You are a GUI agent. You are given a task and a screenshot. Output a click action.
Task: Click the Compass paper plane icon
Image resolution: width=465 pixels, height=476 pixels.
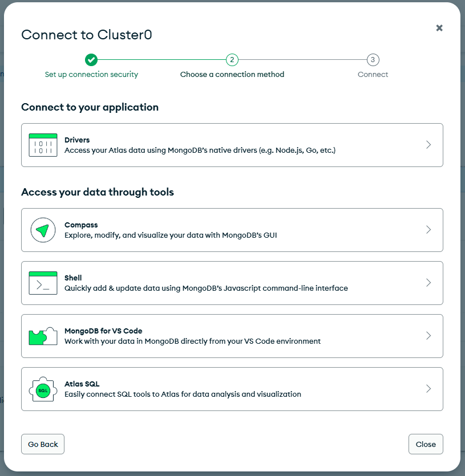tap(43, 230)
